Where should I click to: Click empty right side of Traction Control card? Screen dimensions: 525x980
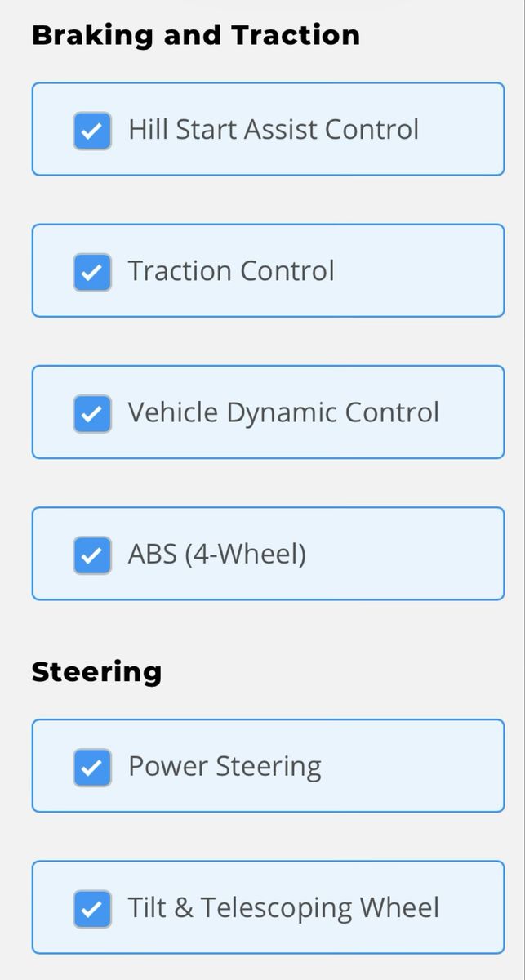point(425,271)
